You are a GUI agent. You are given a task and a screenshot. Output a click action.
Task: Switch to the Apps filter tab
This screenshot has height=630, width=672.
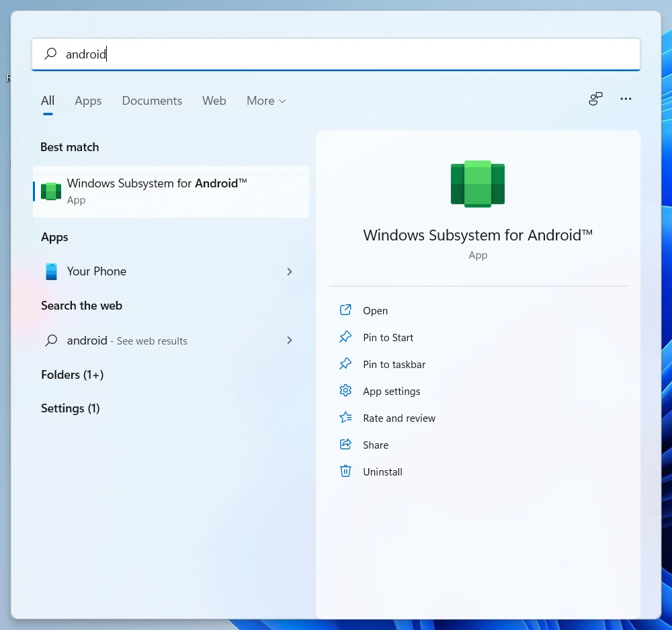[88, 101]
